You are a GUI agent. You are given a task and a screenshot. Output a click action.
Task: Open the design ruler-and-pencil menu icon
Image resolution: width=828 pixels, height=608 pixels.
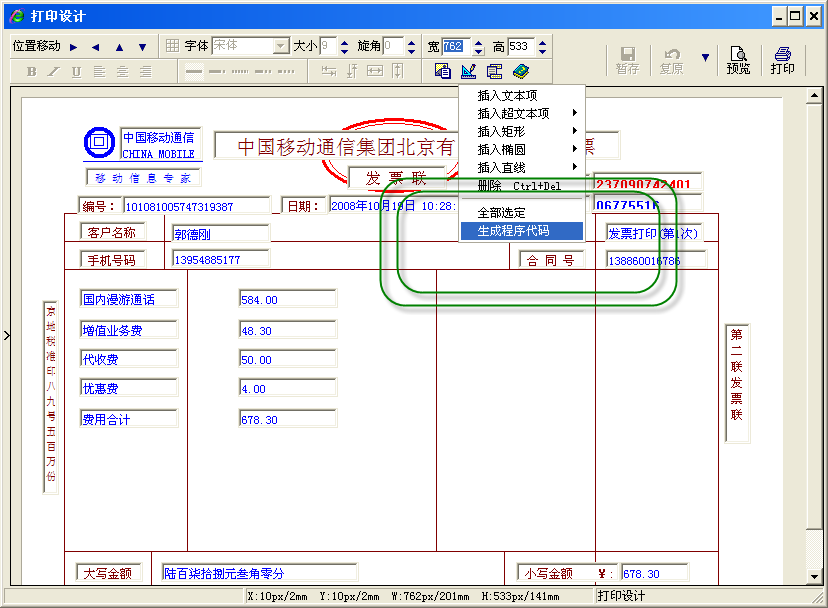[468, 71]
